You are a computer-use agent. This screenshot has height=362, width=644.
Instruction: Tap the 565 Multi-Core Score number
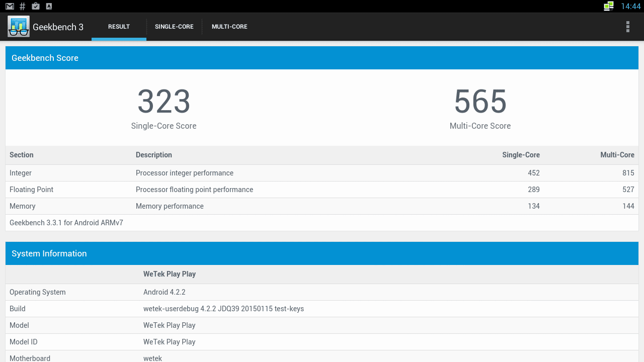coord(480,102)
